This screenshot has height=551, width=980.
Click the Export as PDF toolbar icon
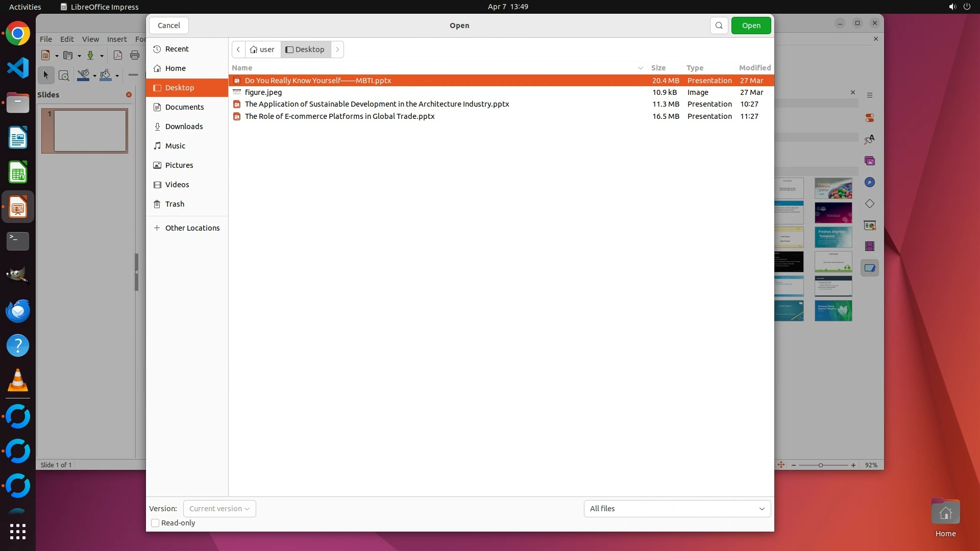(x=117, y=56)
